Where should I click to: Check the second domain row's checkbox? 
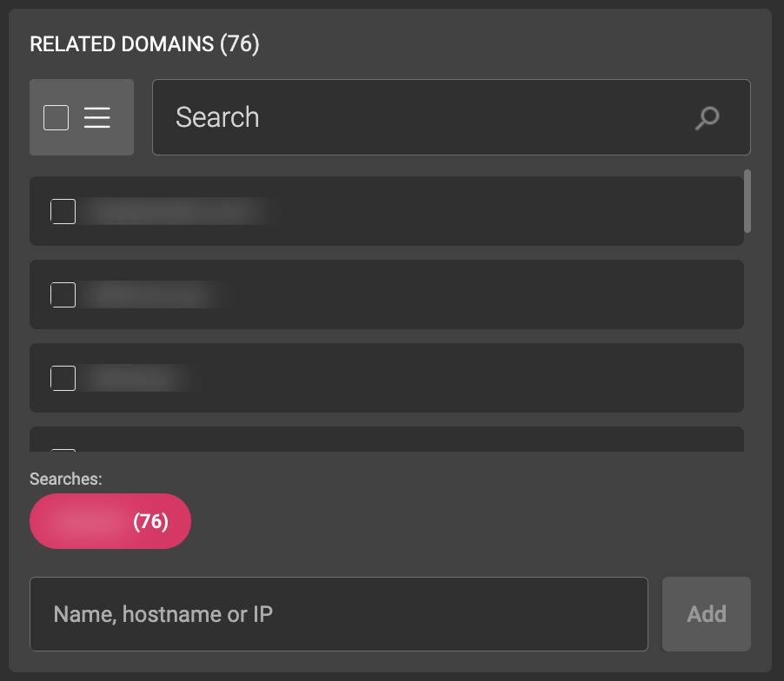pos(63,295)
